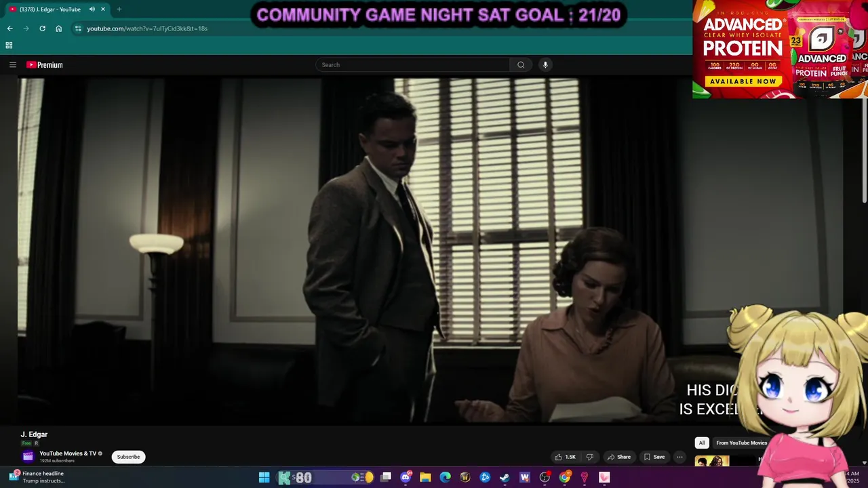Share the J. Edgar video

coord(618,457)
